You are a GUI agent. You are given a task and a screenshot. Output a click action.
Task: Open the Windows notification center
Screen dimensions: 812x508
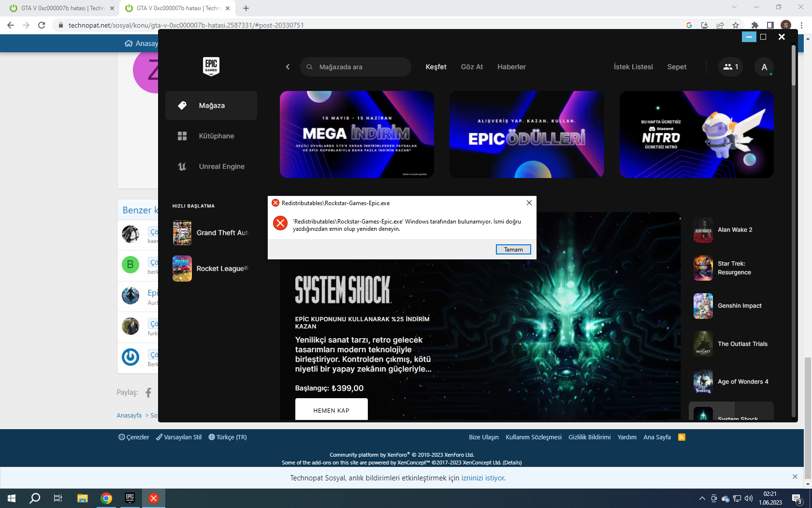[x=797, y=498]
